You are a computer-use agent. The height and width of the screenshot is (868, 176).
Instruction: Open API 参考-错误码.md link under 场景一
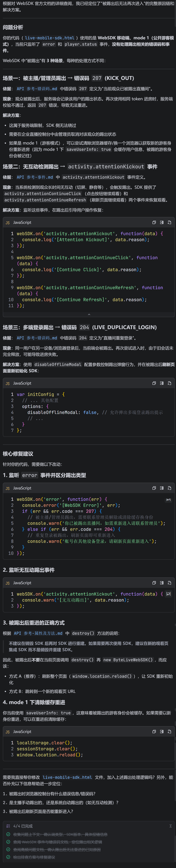(x=37, y=89)
